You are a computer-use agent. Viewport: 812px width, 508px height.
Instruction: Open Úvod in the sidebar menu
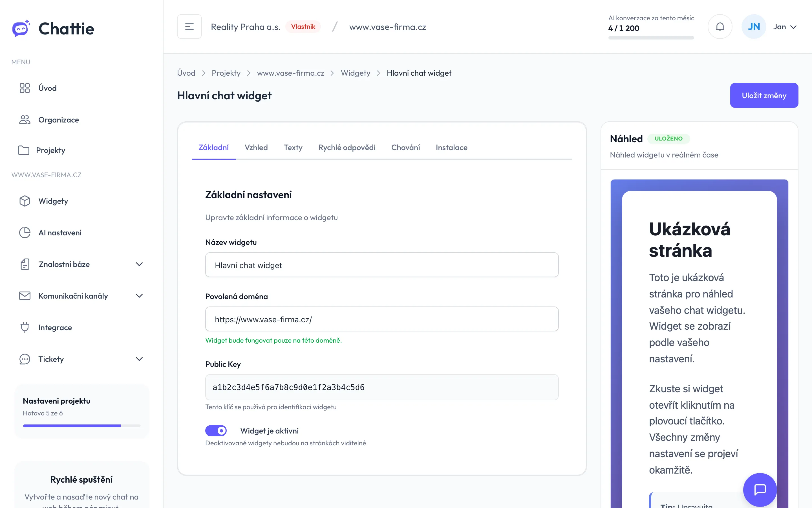pos(81,88)
